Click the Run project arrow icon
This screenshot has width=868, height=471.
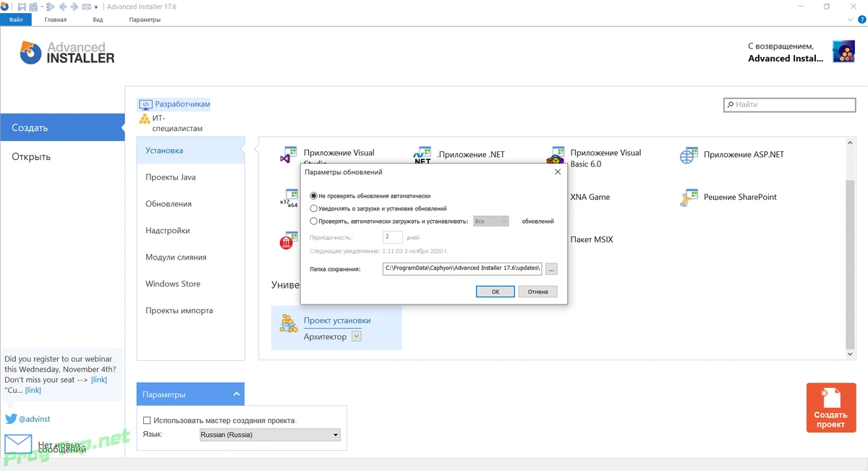click(x=50, y=7)
